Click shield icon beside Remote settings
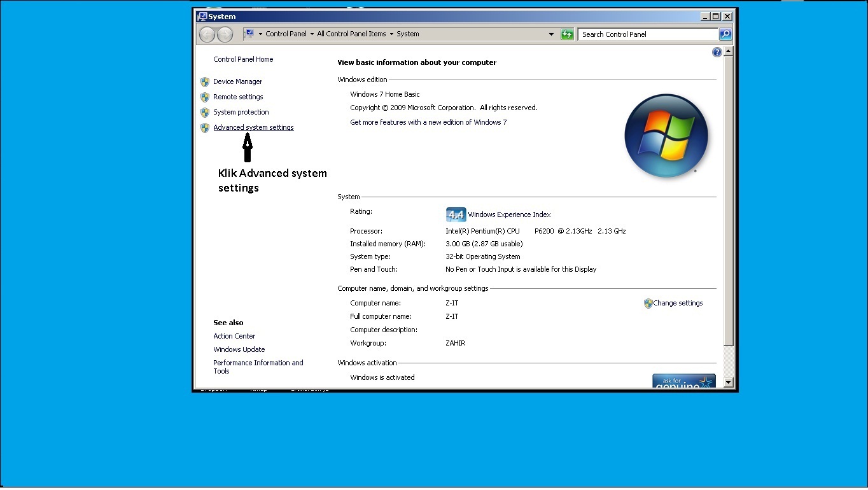The width and height of the screenshot is (868, 490). pyautogui.click(x=205, y=97)
